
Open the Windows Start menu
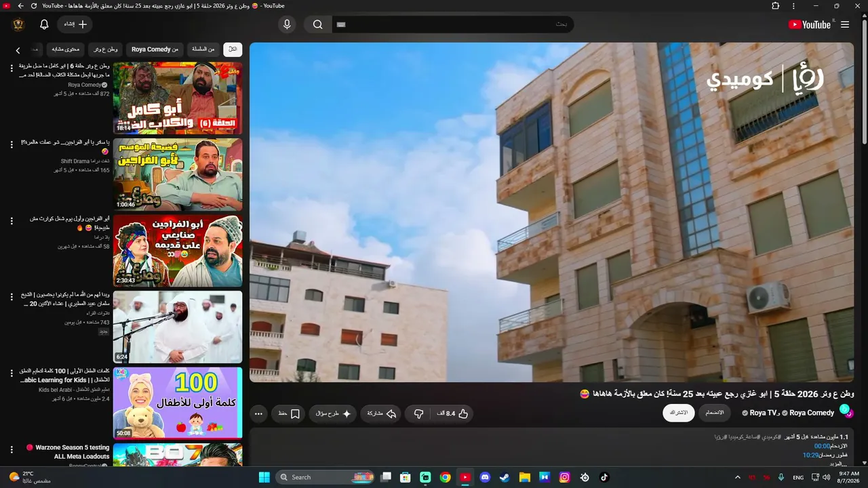[x=264, y=477]
